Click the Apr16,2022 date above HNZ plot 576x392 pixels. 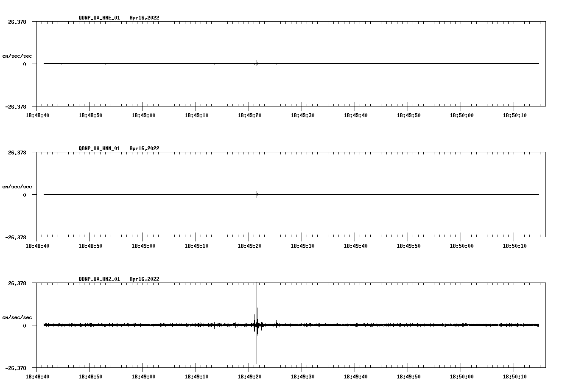click(144, 279)
